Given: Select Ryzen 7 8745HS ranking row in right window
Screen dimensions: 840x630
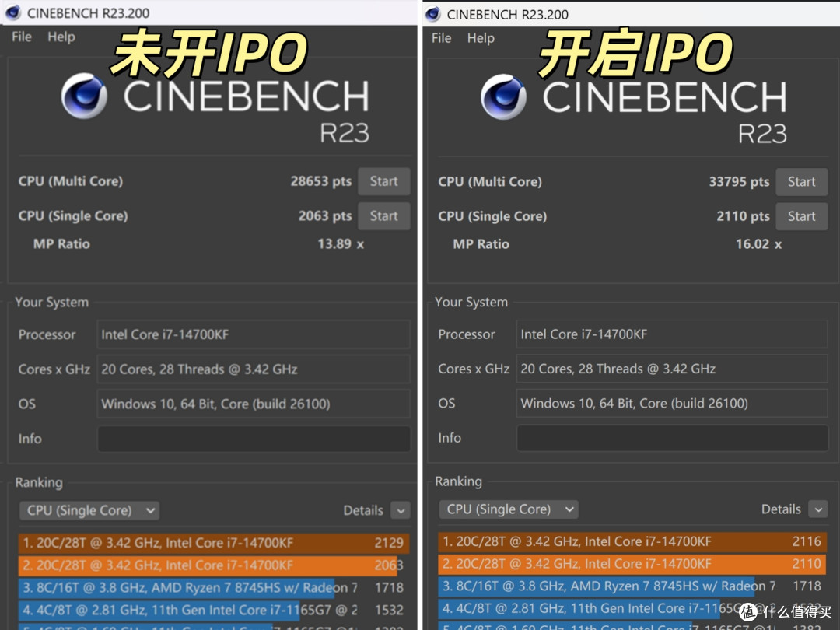Looking at the screenshot, I should (x=632, y=586).
